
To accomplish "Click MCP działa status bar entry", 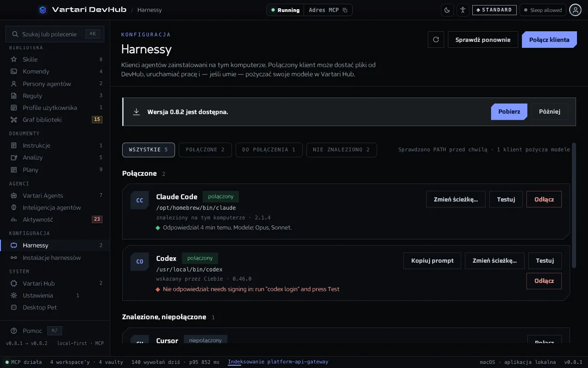I will (x=23, y=362).
